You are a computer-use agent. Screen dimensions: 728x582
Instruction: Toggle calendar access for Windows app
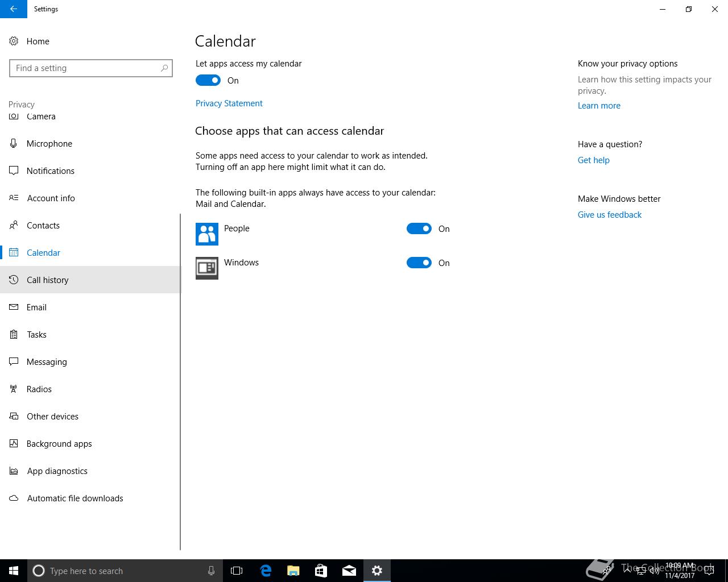pos(419,263)
